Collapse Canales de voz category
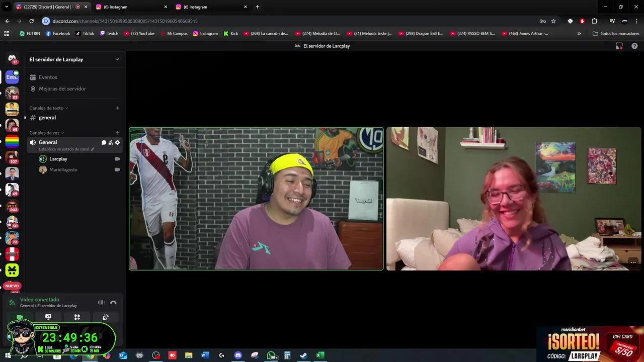This screenshot has height=362, width=644. 47,133
